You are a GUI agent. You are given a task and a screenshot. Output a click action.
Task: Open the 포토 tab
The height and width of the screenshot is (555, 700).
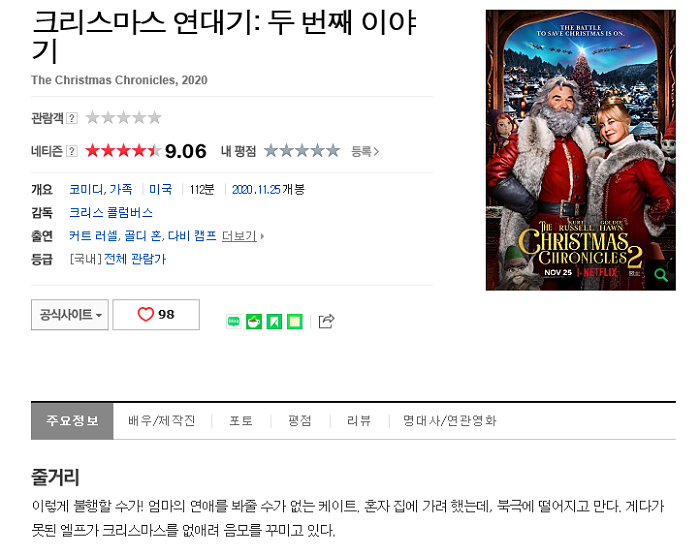click(241, 421)
